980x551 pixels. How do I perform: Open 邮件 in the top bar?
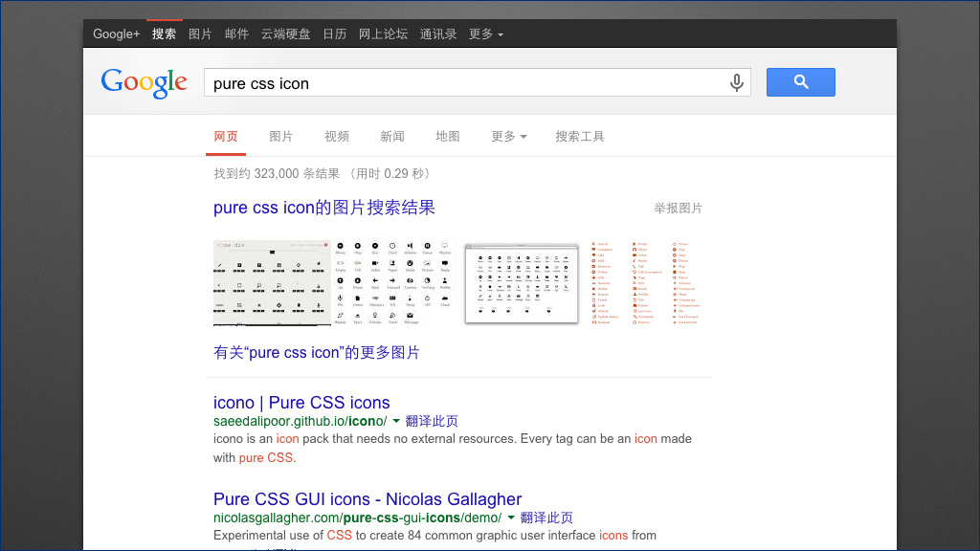[237, 33]
